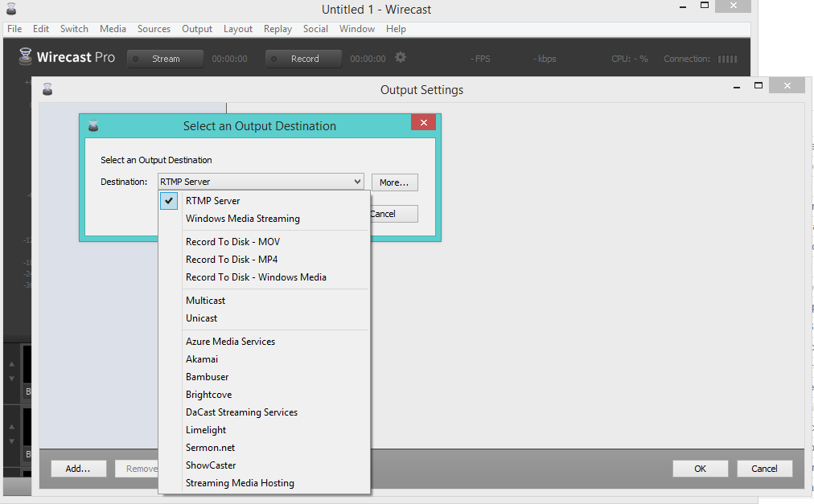The height and width of the screenshot is (504, 814).
Task: Open the Media menu
Action: click(113, 28)
